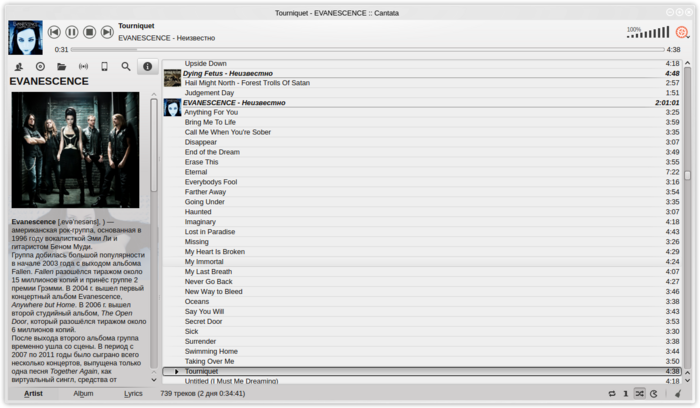Screen dimensions: 700x408
Task: Adjust volume using the volume bars
Action: (648, 32)
